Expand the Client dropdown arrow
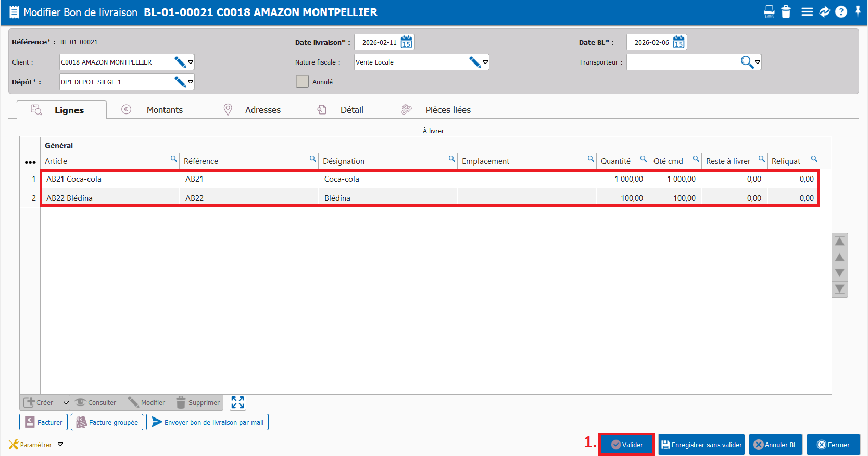The image size is (868, 456). [x=191, y=62]
